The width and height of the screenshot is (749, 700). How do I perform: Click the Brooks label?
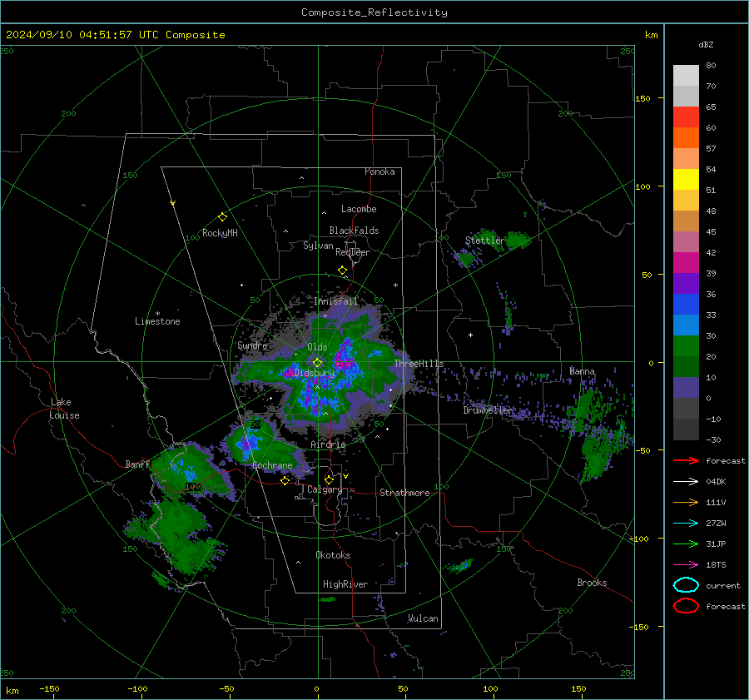(x=592, y=583)
